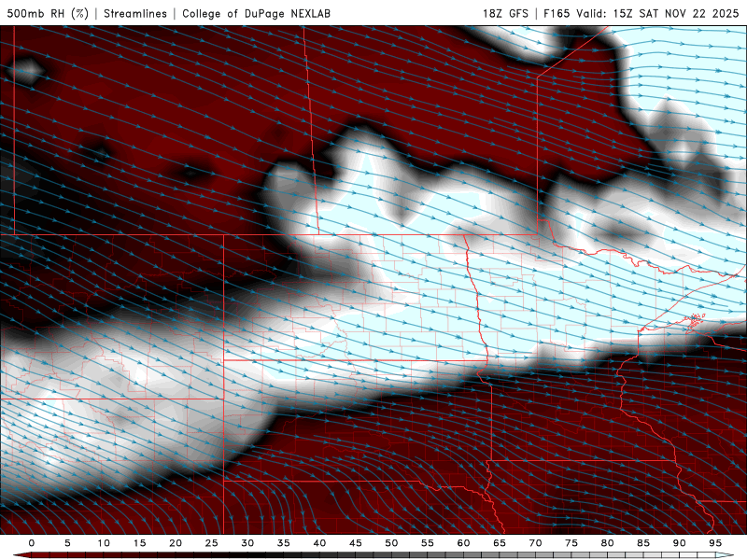The image size is (747, 560).
Task: Click the '40' label on the color scale
Action: [x=319, y=543]
